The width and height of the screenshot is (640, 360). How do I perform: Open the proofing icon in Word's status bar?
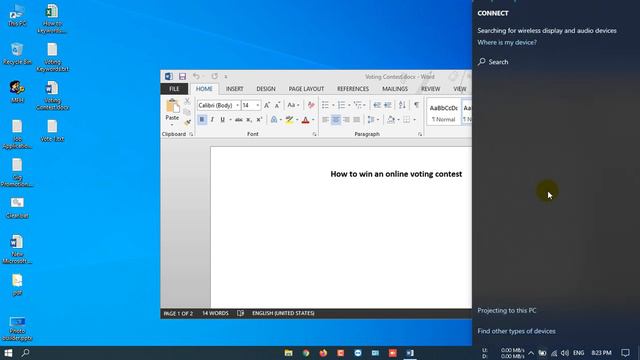coord(240,313)
